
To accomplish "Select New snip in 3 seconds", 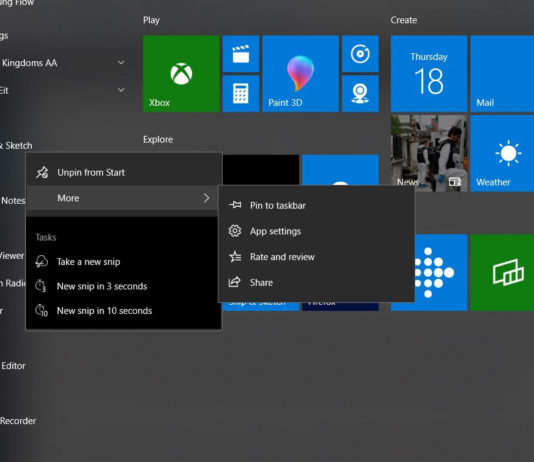I will tap(124, 286).
